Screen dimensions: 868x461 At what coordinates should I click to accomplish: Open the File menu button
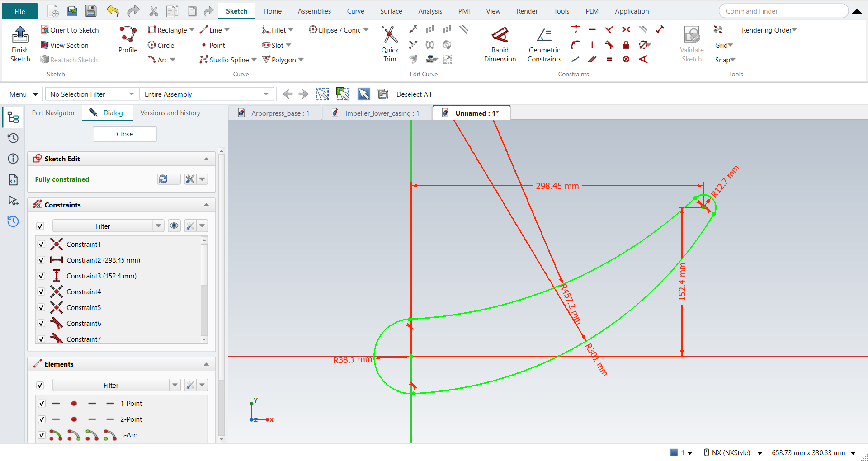(20, 11)
